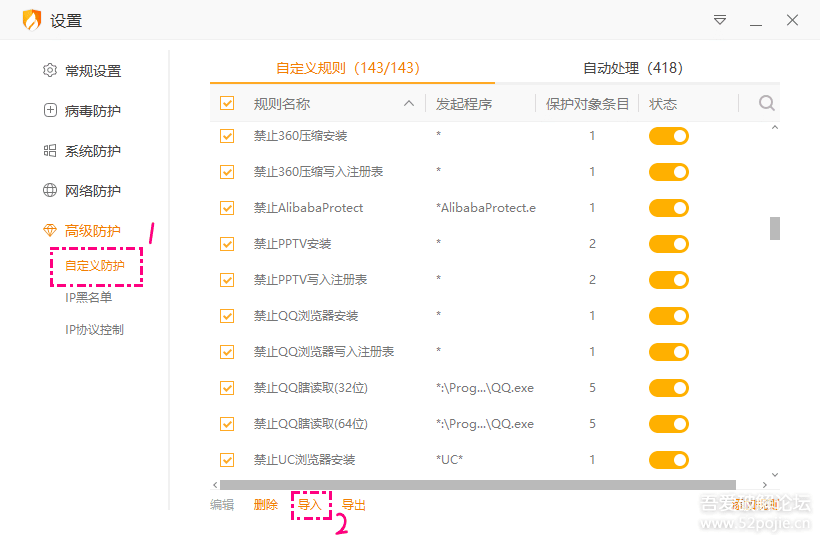Uncheck the 禁止UC浏览器安装 checkbox
820x540 pixels.
227,460
